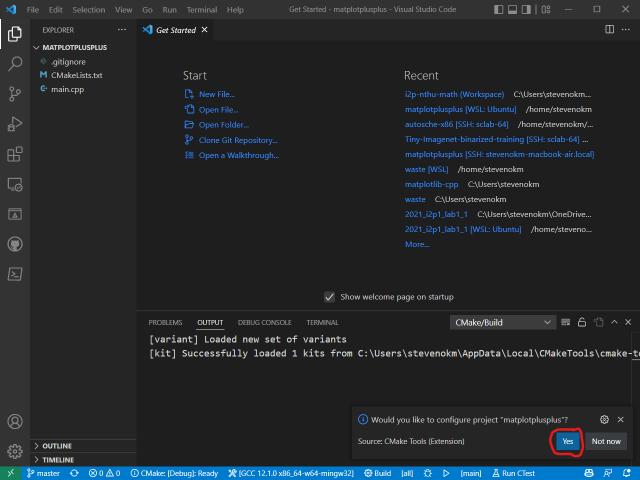Viewport: 640px width, 480px height.
Task: Open the Terminal menu
Action: tap(202, 9)
